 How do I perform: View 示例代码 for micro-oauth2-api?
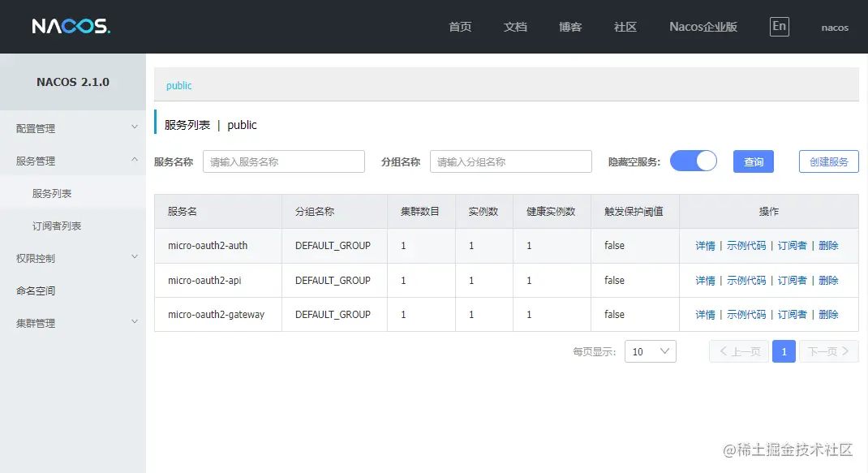tap(746, 280)
